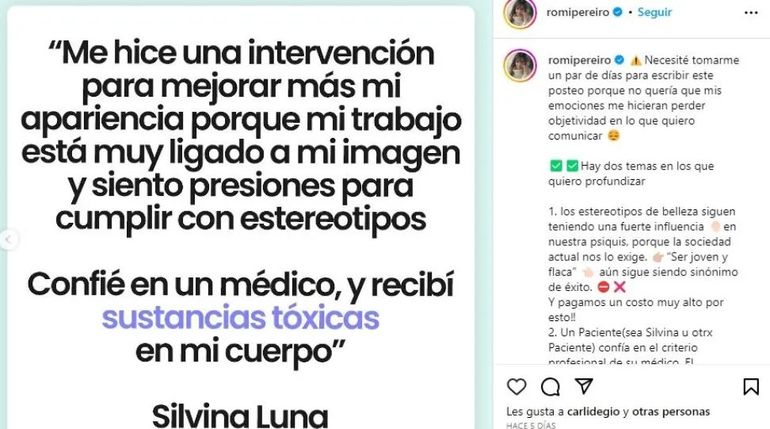Click the verified badge in the caption

click(619, 60)
